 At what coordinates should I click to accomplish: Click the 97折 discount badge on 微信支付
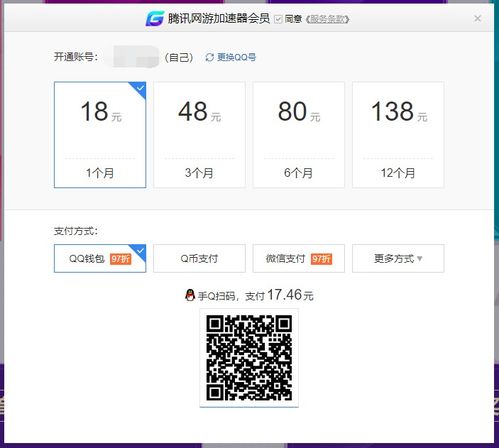(321, 259)
